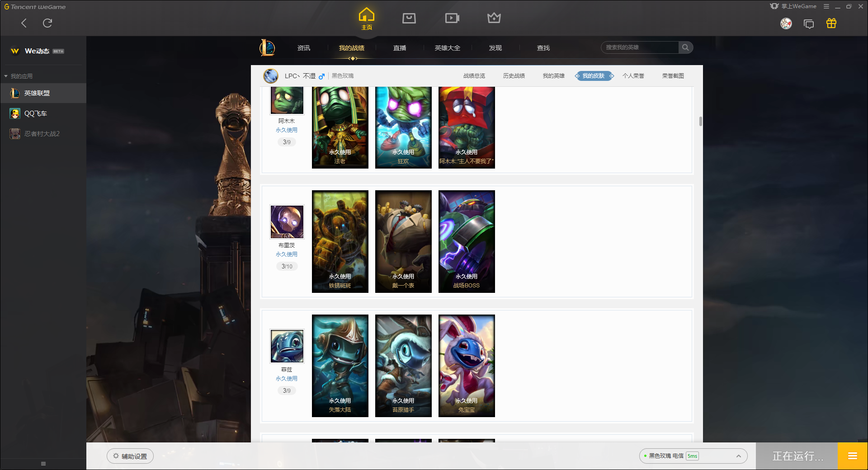Open the crown icon in top bar
This screenshot has height=470, width=868.
(494, 18)
